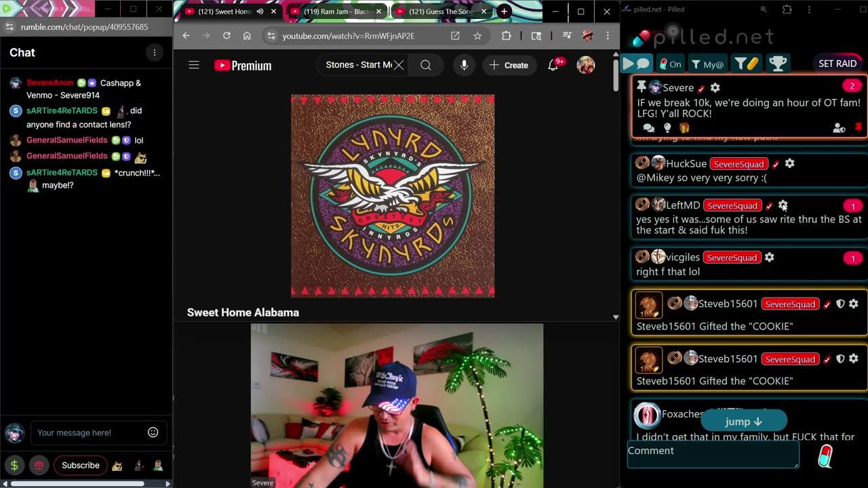Image resolution: width=868 pixels, height=488 pixels.
Task: Click the lightbulb on Severe's message
Action: click(x=667, y=127)
